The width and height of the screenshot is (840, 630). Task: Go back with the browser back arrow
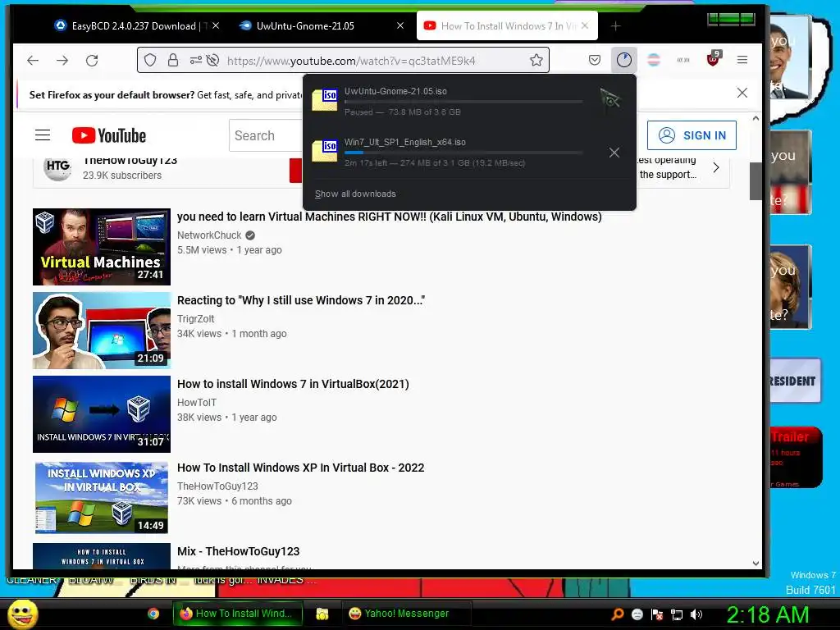(x=33, y=61)
